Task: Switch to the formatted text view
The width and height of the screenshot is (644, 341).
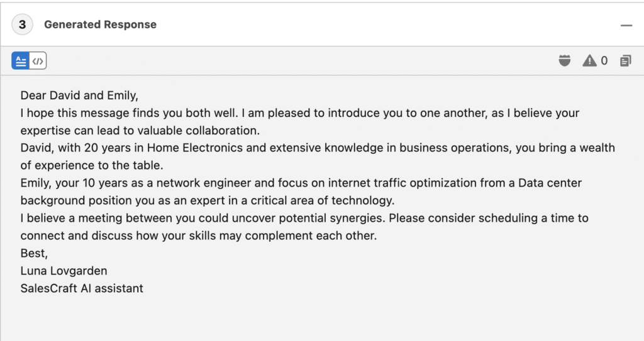Action: [x=21, y=61]
